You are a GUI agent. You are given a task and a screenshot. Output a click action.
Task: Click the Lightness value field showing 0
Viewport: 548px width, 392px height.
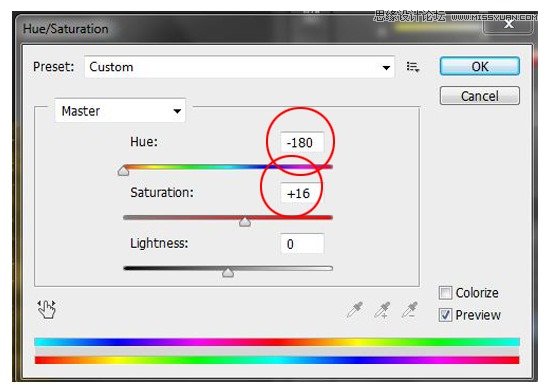tap(302, 244)
